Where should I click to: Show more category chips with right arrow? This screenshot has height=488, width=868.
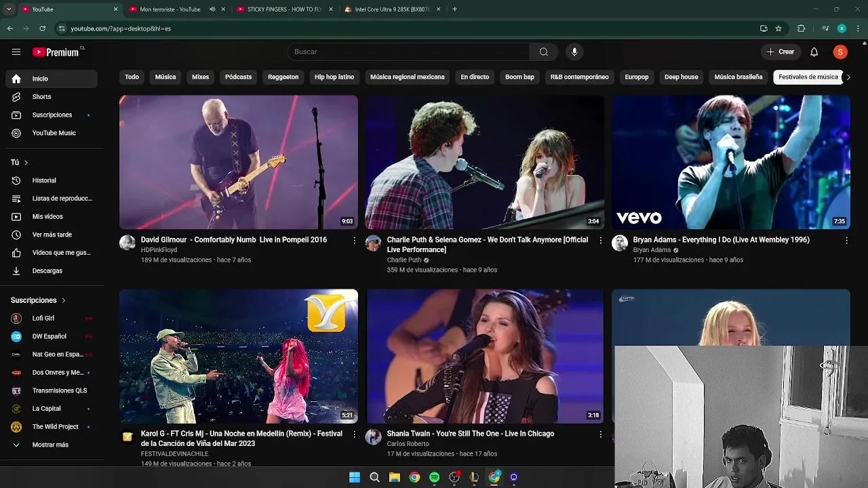pyautogui.click(x=848, y=77)
